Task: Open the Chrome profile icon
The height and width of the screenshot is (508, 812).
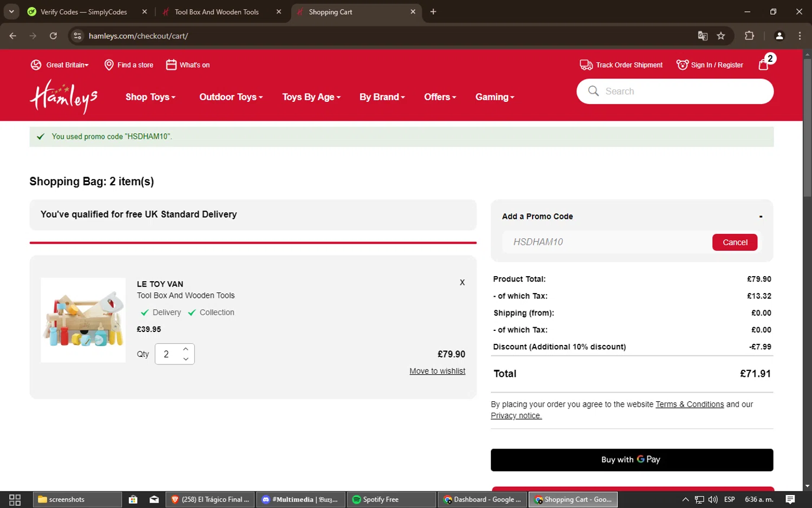Action: [780, 36]
